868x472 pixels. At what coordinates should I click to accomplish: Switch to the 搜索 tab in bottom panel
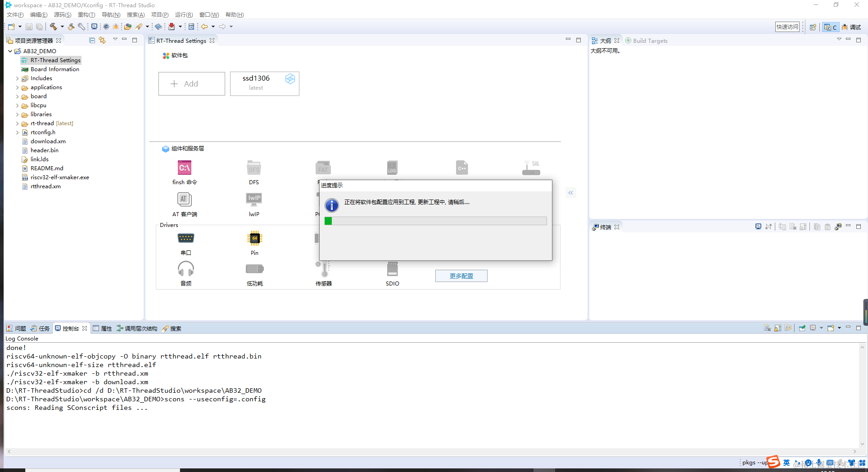tap(172, 328)
